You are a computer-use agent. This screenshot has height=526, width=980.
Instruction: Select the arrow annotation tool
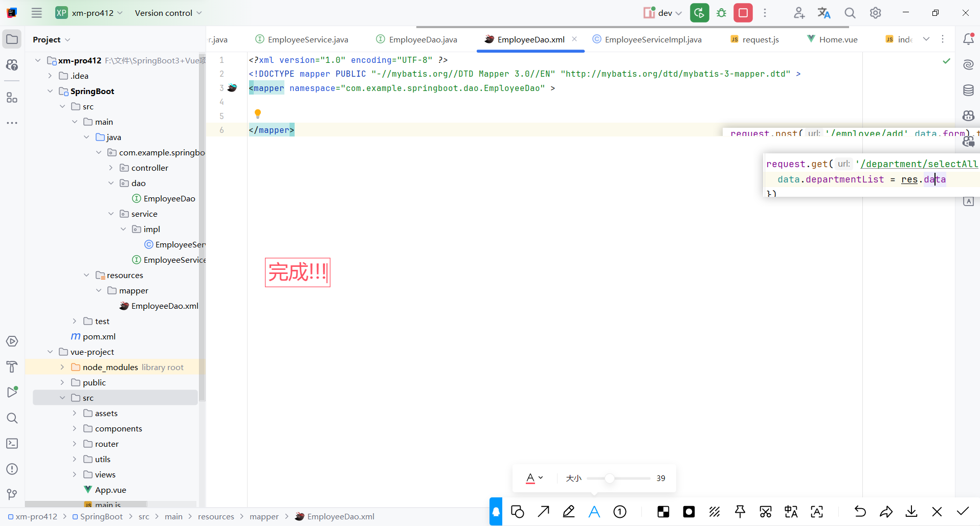tap(543, 511)
